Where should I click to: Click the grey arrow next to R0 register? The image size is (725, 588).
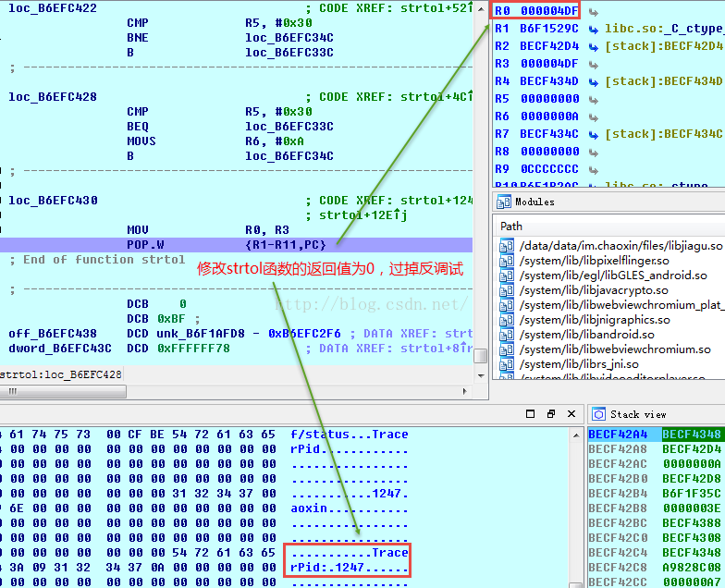[x=594, y=13]
